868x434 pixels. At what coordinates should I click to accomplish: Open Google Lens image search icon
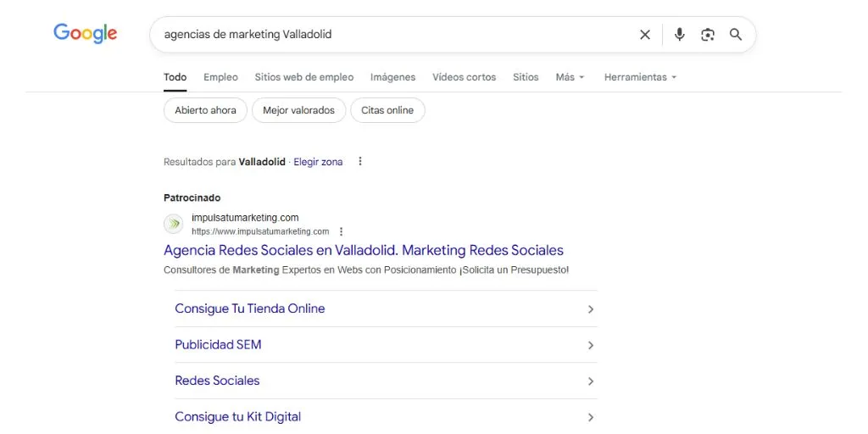pos(708,35)
